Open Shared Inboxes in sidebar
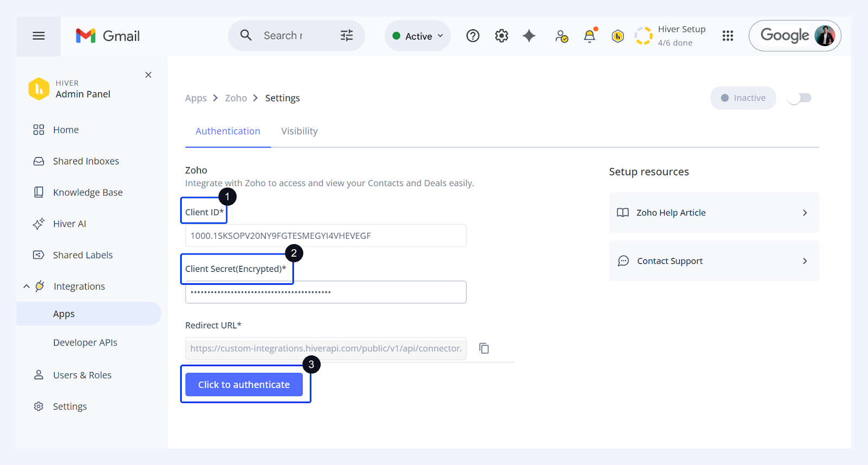The height and width of the screenshot is (465, 868). pyautogui.click(x=86, y=161)
